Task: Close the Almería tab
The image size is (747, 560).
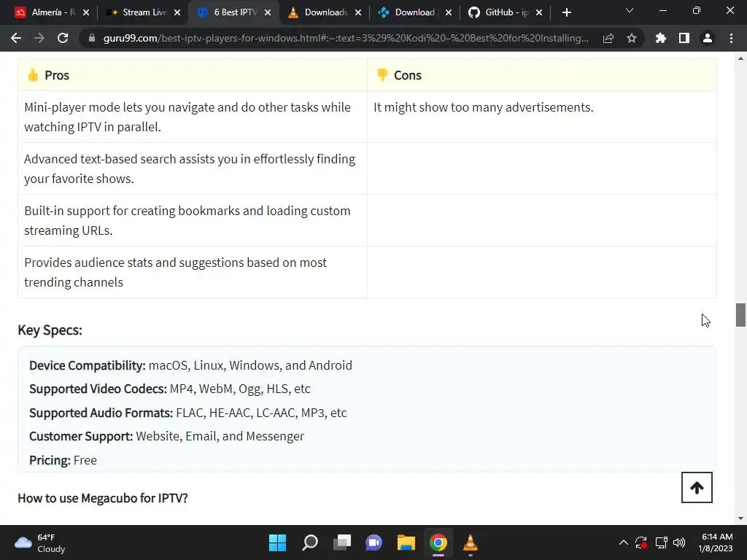Action: click(x=86, y=12)
